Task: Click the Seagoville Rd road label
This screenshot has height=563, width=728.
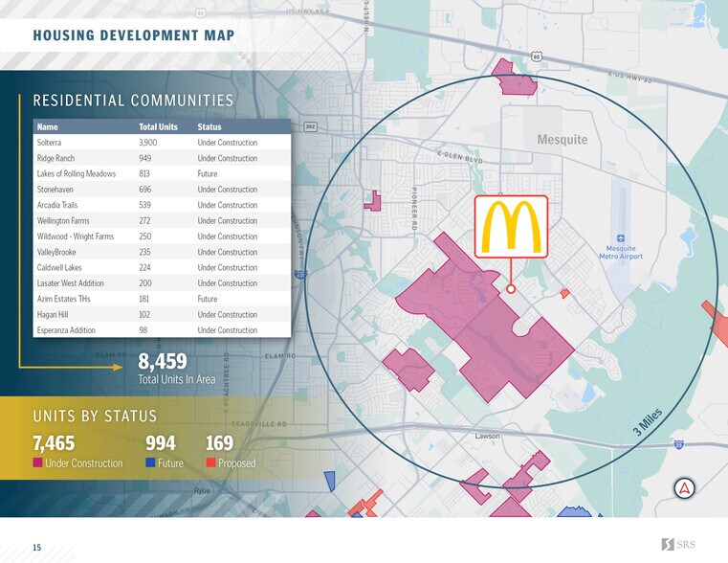Action: (259, 424)
